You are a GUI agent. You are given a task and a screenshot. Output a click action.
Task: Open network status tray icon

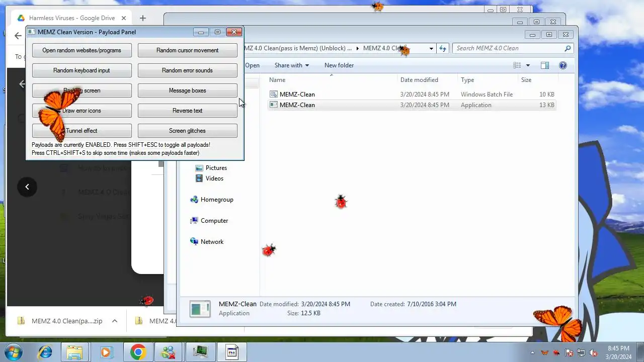581,352
